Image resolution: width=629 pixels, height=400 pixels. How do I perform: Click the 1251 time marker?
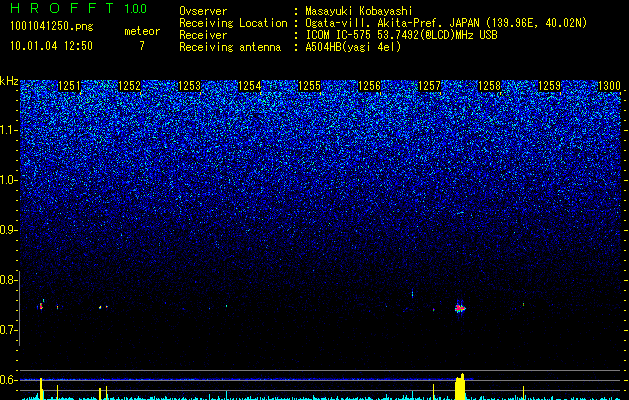[x=69, y=86]
